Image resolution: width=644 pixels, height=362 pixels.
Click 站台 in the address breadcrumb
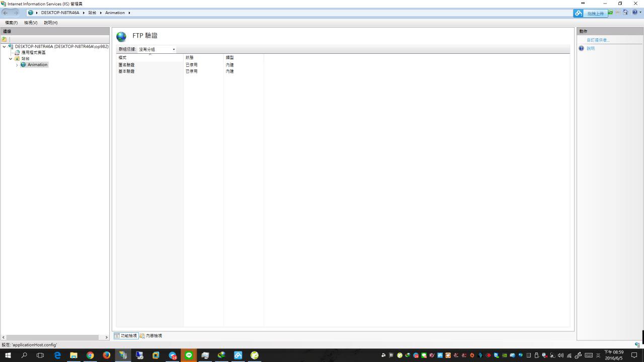point(92,13)
